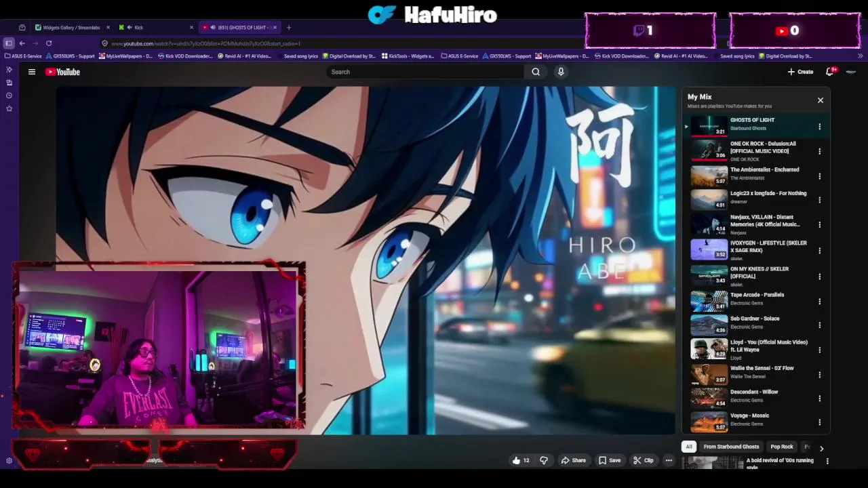Screen dimensions: 868x488
Task: Open history clock in browser sidebar
Action: [9, 96]
